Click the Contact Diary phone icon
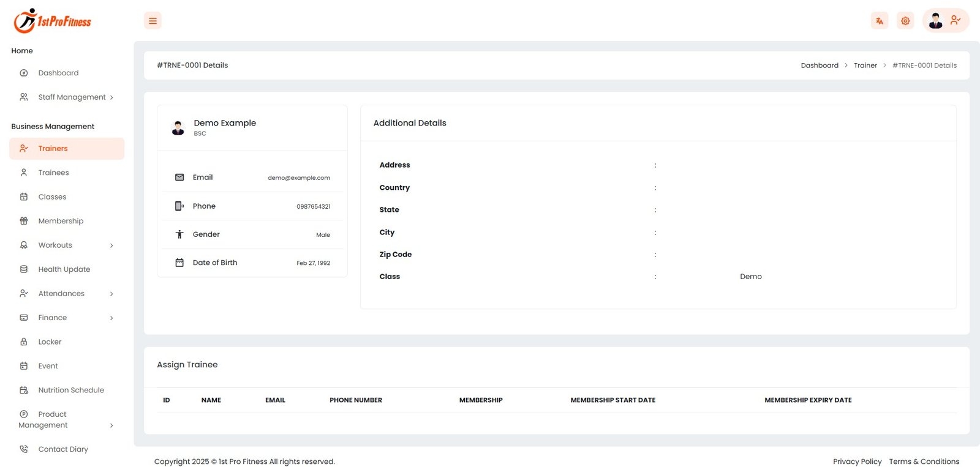This screenshot has height=467, width=980. [24, 449]
